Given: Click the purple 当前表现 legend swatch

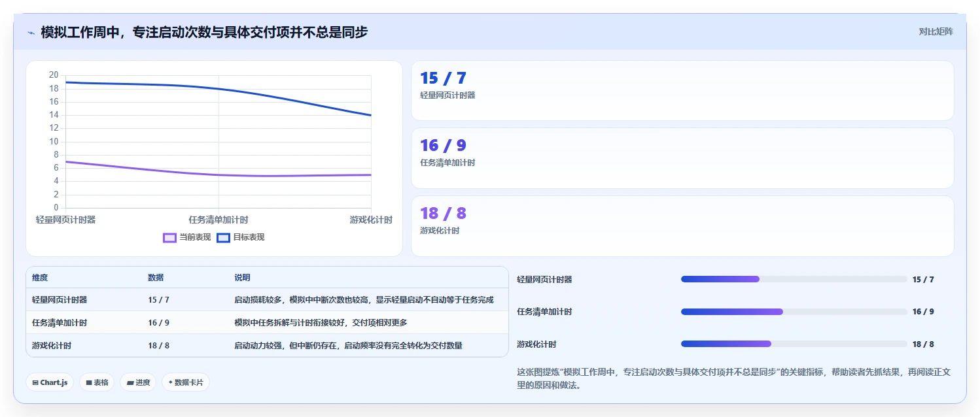Looking at the screenshot, I should coord(169,237).
